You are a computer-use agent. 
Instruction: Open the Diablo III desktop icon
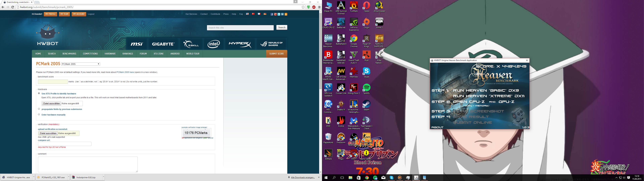(341, 105)
